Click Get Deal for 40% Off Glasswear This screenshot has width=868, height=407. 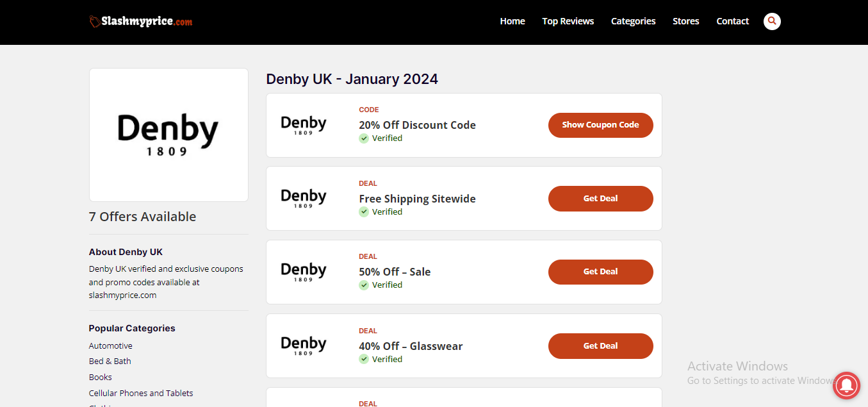(600, 346)
